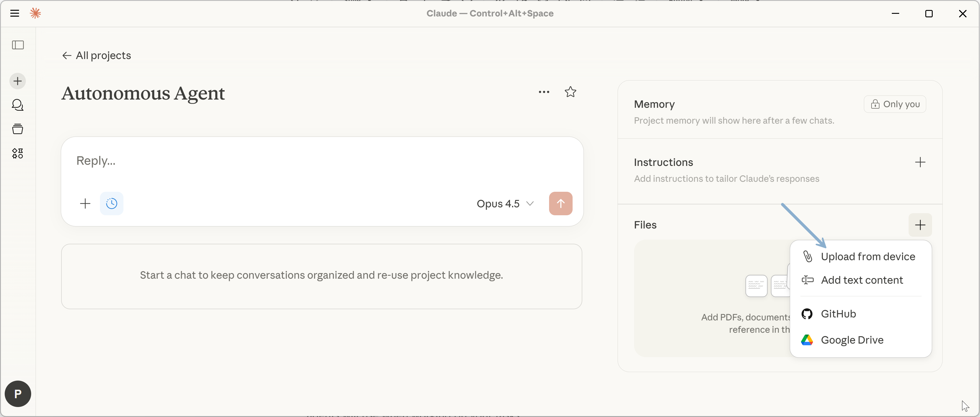The image size is (980, 417).
Task: Click the attachment plus in reply box
Action: point(85,204)
